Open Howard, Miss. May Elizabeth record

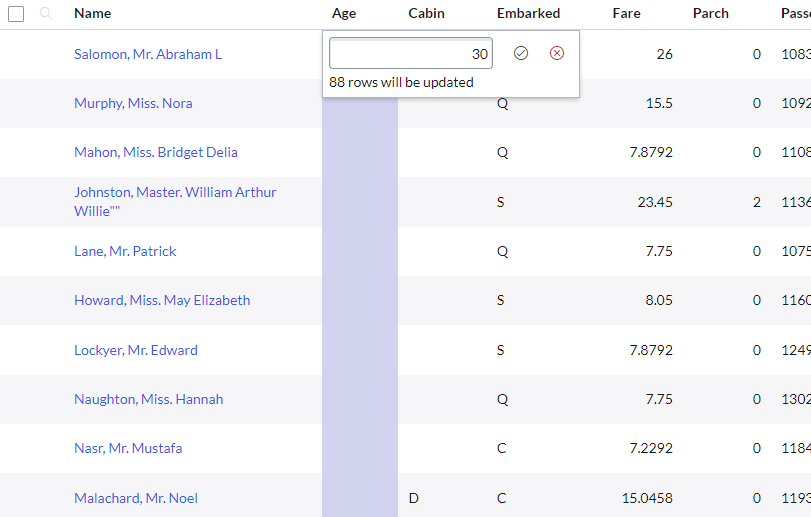pyautogui.click(x=162, y=300)
